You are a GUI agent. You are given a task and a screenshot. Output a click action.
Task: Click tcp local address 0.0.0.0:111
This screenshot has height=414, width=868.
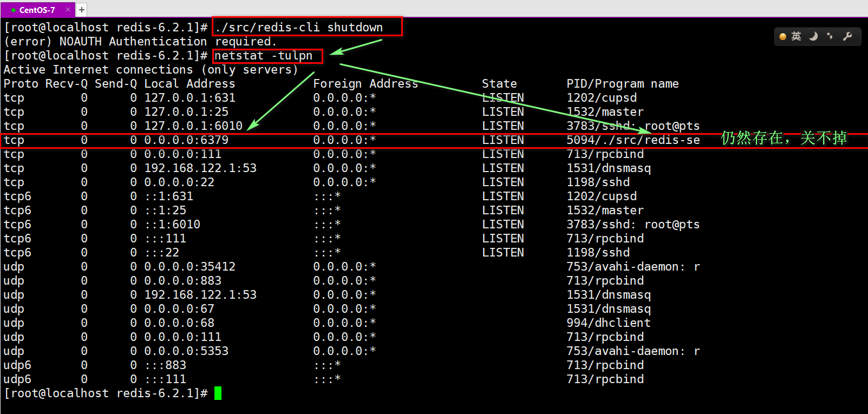[x=182, y=154]
